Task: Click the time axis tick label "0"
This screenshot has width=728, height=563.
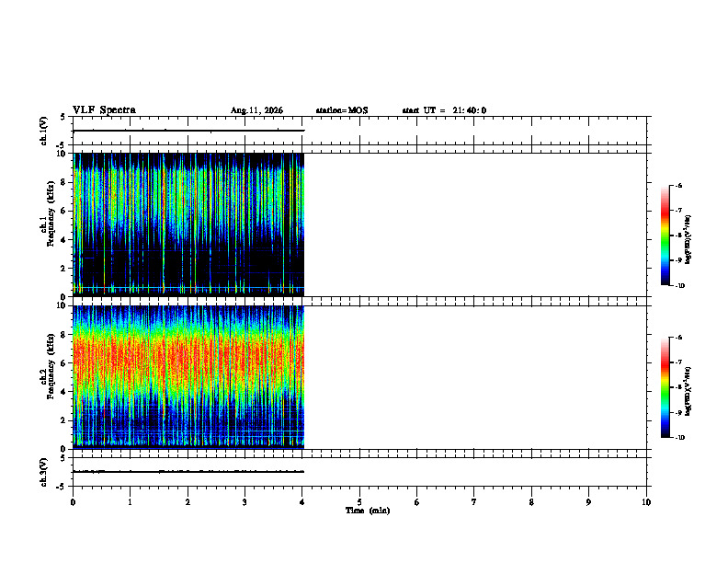Action: click(x=73, y=502)
